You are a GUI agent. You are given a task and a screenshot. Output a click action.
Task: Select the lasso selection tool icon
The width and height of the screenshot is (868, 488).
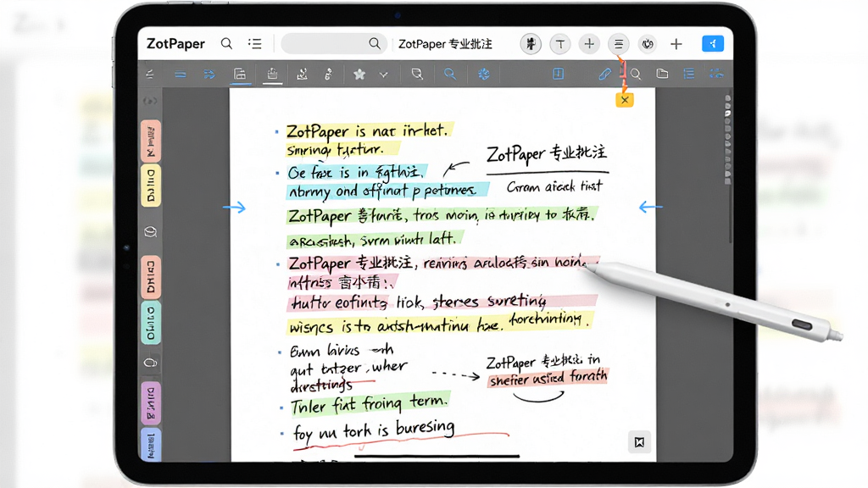(x=417, y=75)
